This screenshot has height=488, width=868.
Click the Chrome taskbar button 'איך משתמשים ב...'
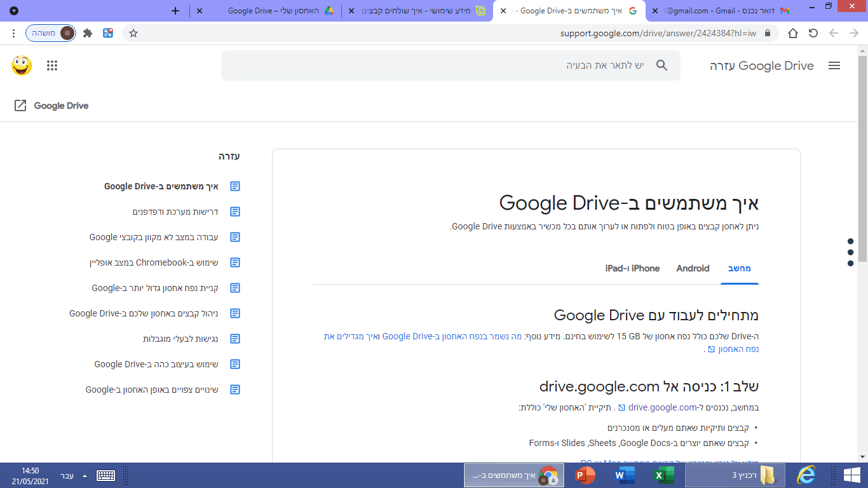point(513,475)
